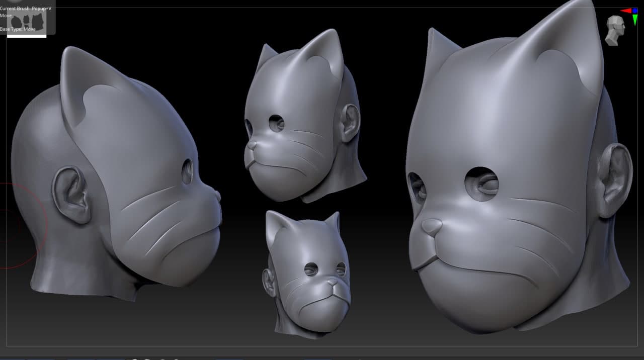Click the green Y-axis cone

coord(635,20)
